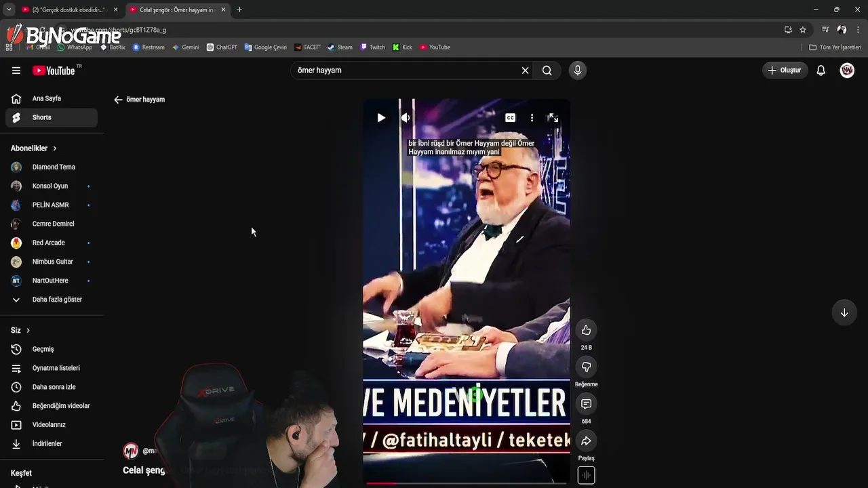Open Oynatma listeleri
This screenshot has height=488, width=868.
51,369
